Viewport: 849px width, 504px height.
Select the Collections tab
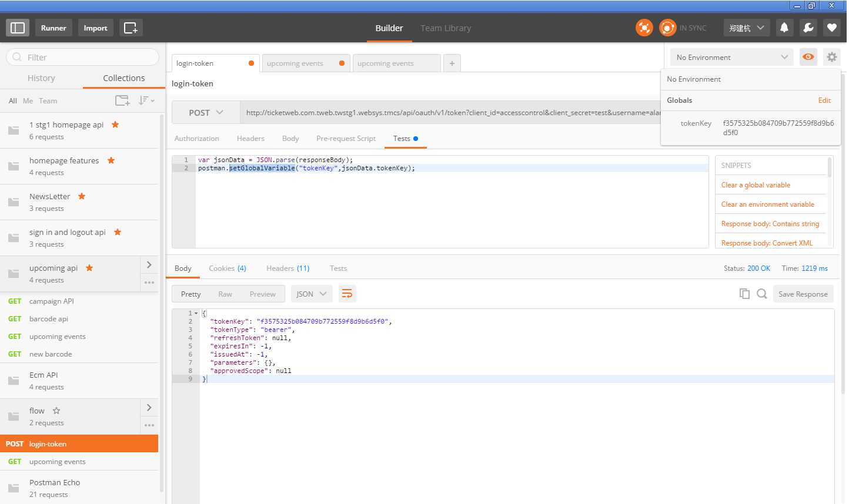coord(123,78)
